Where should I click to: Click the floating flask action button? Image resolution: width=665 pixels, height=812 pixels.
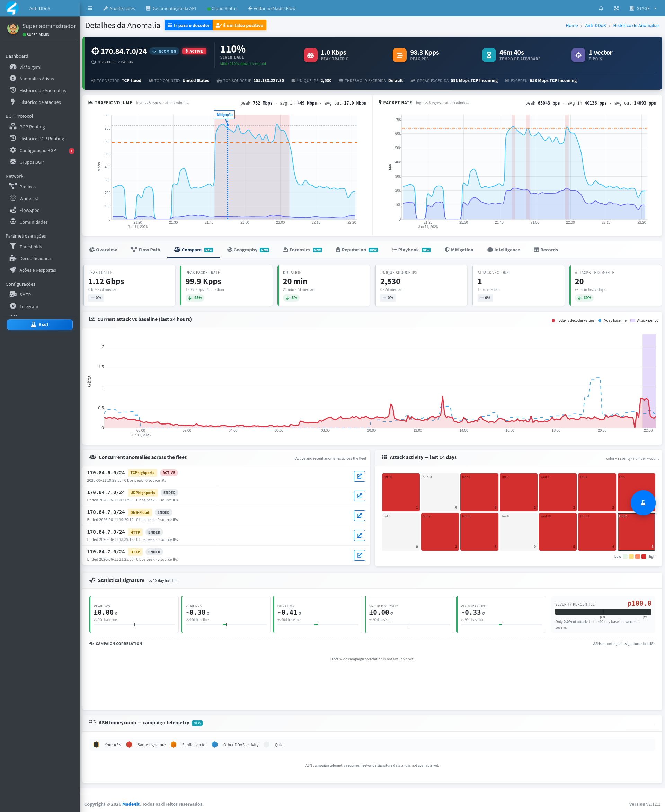point(643,502)
